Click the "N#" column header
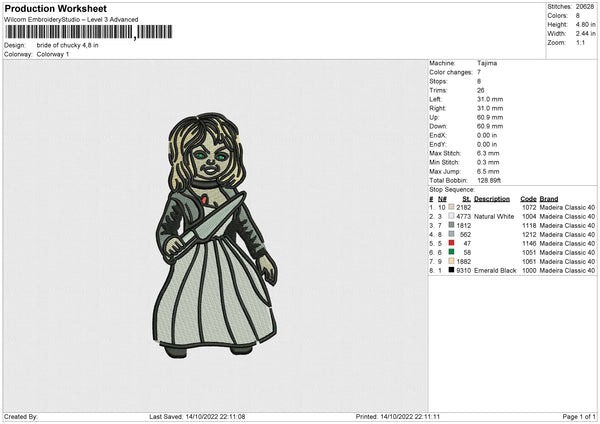600x424 pixels. [442, 199]
